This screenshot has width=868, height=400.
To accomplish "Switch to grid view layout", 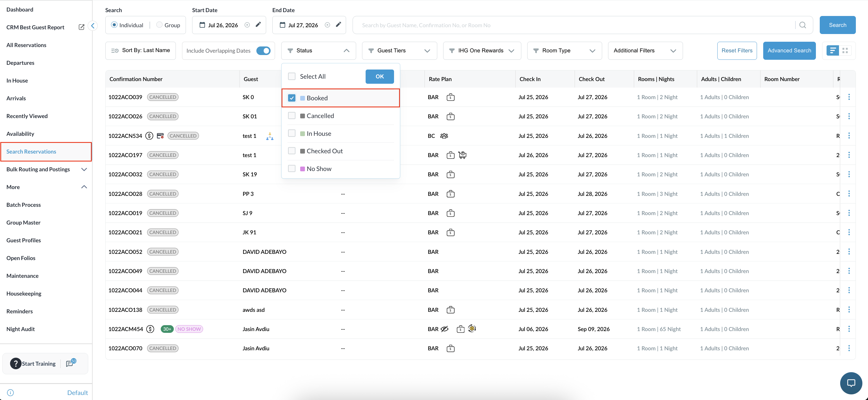I will 845,51.
